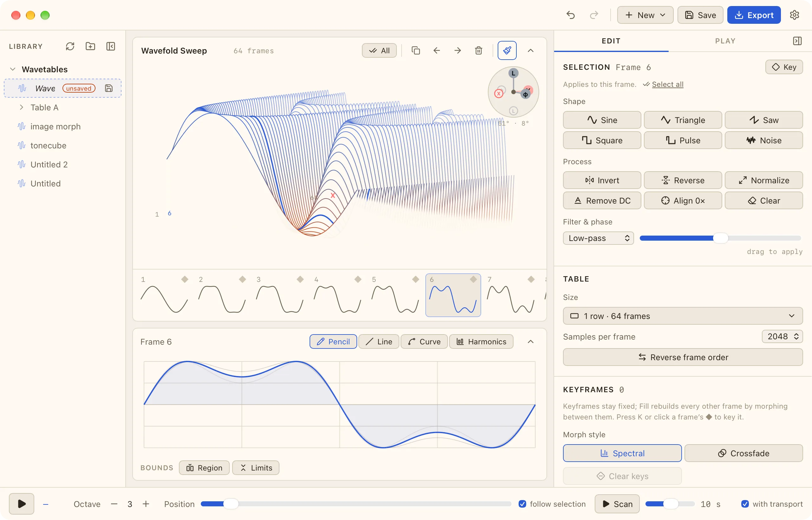Screen dimensions: 812x520
Task: Switch to the PLAY tab
Action: point(725,41)
